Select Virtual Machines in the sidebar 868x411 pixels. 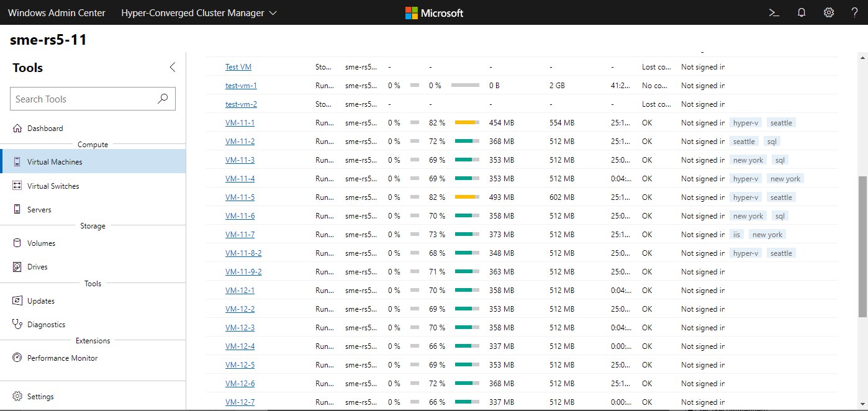click(x=55, y=162)
